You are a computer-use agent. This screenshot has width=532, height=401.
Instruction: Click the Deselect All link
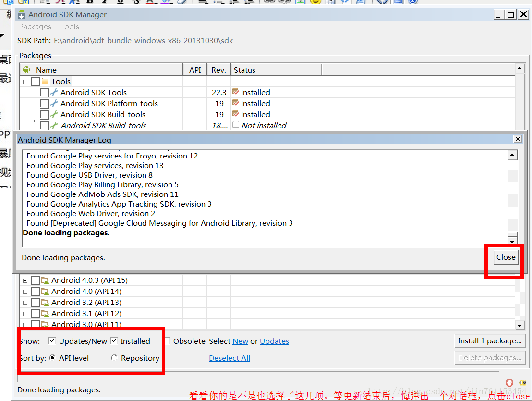pos(230,358)
